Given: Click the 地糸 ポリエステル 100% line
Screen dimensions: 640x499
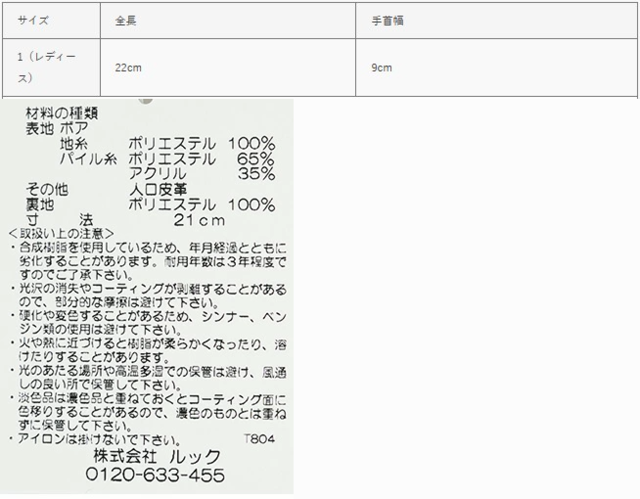Looking at the screenshot, I should 166,144.
